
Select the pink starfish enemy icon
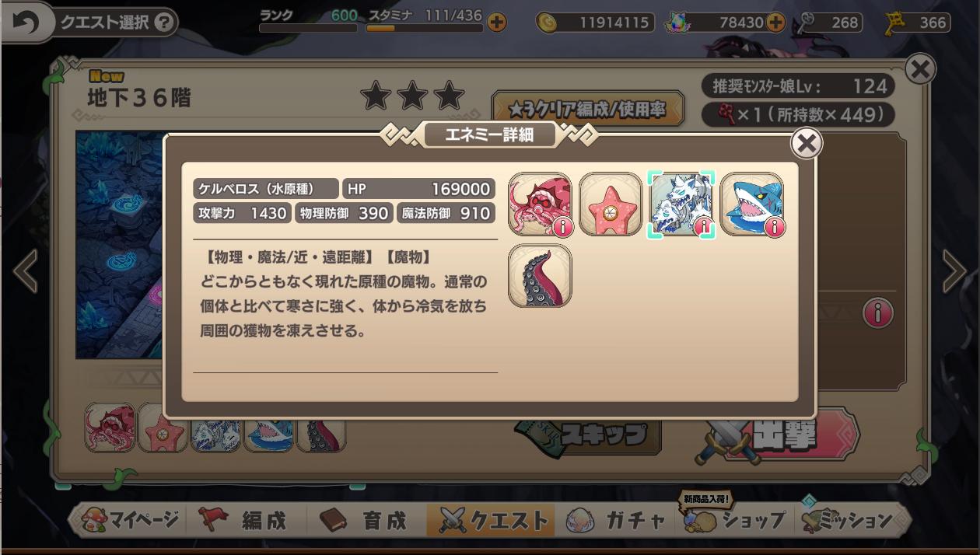pyautogui.click(x=611, y=204)
